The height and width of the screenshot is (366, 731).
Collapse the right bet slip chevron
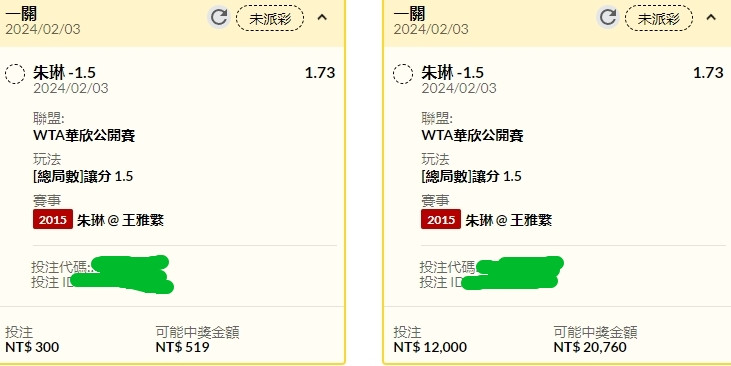[710, 18]
